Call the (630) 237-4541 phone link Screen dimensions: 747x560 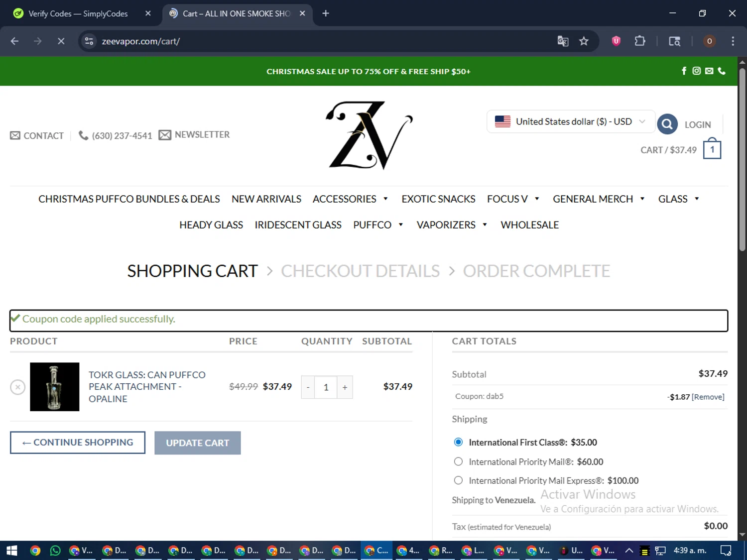point(116,135)
